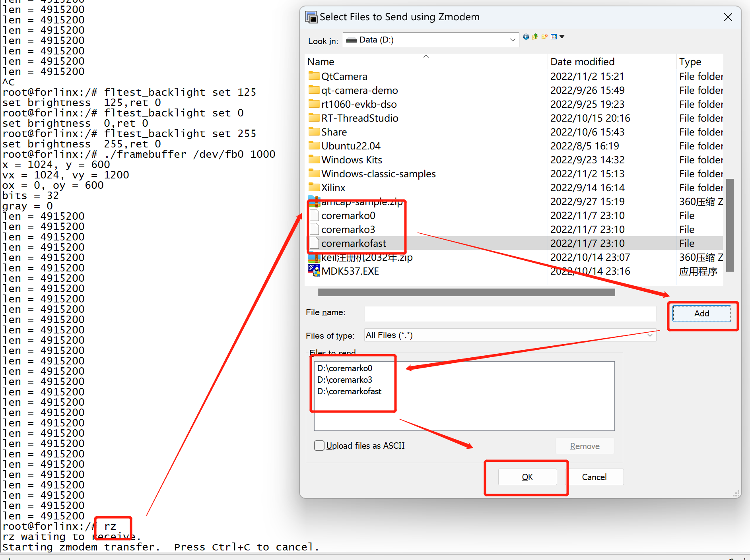Screen dimensions: 750x560
Task: Click the Xilinx folder name
Action: [x=333, y=188]
